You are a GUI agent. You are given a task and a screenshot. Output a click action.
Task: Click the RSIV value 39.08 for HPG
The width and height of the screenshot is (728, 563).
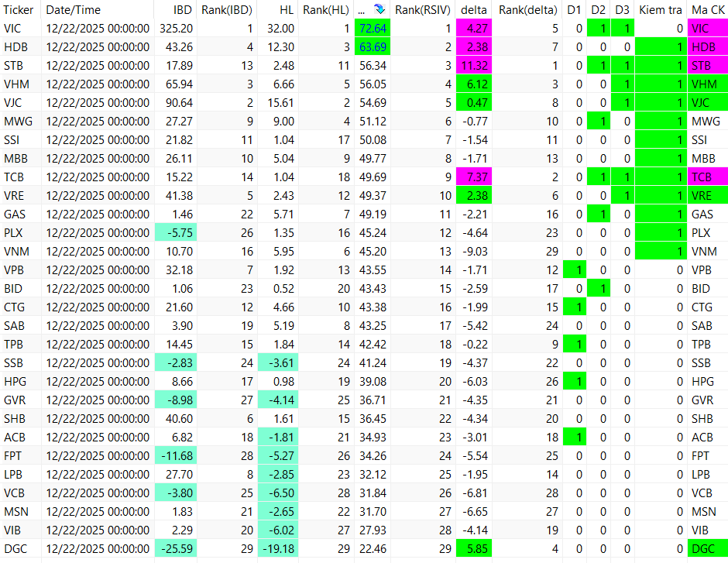(x=373, y=382)
